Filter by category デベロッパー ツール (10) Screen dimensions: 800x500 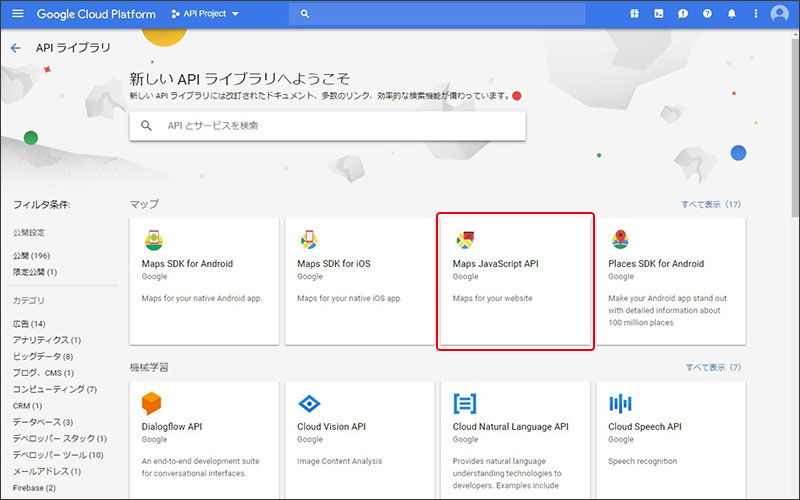coord(58,455)
